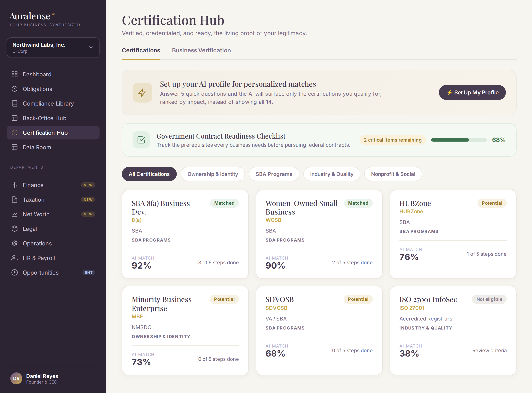This screenshot has height=393, width=532.
Task: Filter by SBA Programs
Action: coord(274,174)
